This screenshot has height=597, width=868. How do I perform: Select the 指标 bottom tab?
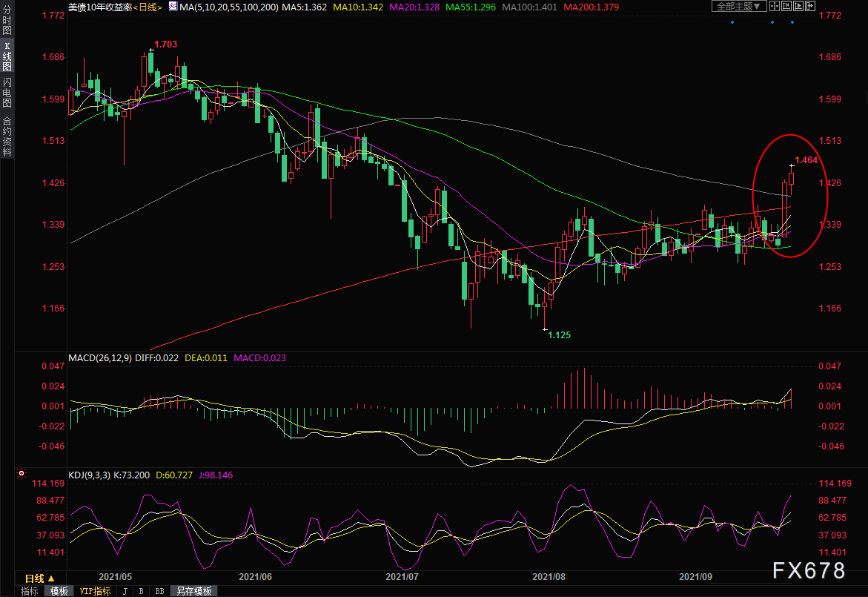(x=30, y=591)
